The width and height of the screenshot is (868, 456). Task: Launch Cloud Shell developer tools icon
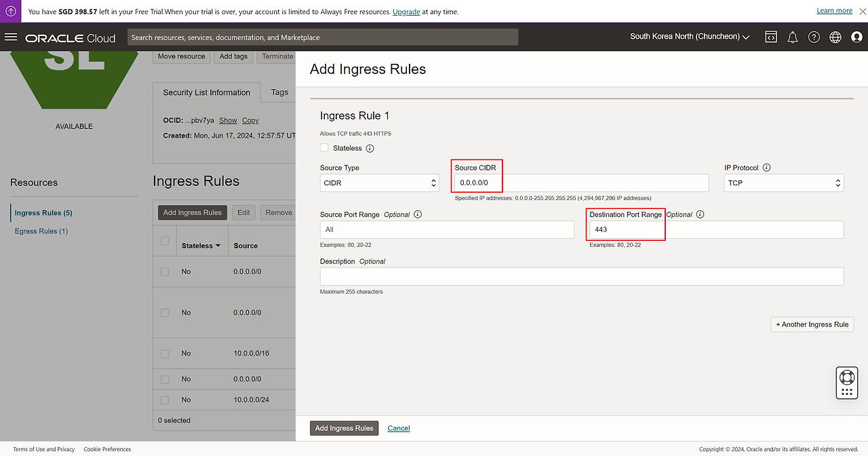[x=771, y=37]
